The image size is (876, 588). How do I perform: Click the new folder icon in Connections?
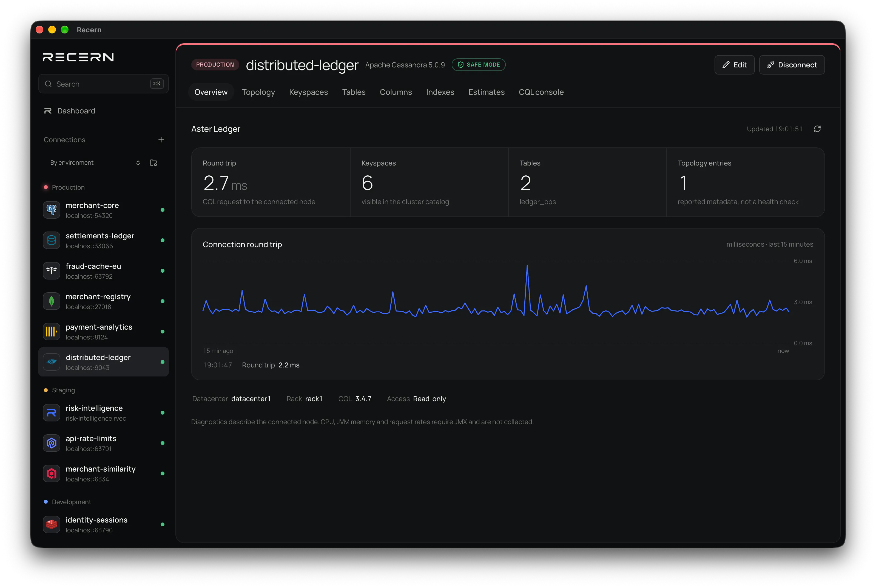153,163
